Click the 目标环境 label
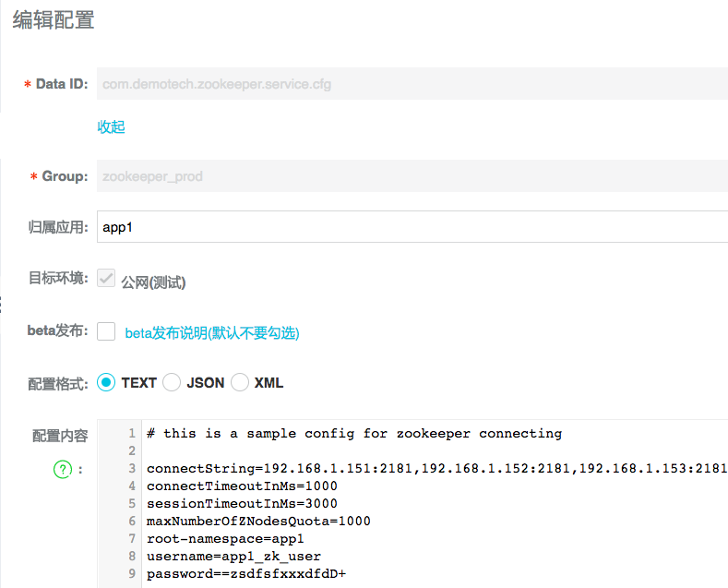This screenshot has width=728, height=588. tap(58, 278)
